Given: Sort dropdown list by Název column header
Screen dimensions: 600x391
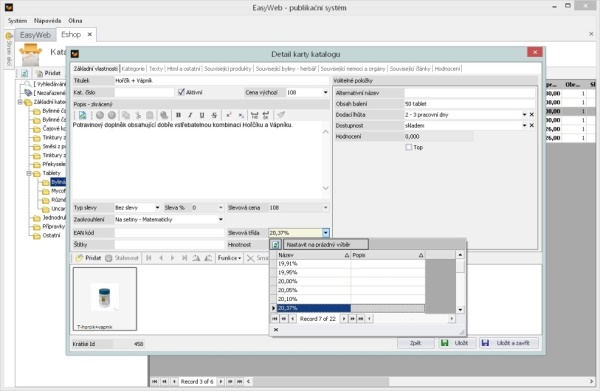Looking at the screenshot, I should pos(313,255).
